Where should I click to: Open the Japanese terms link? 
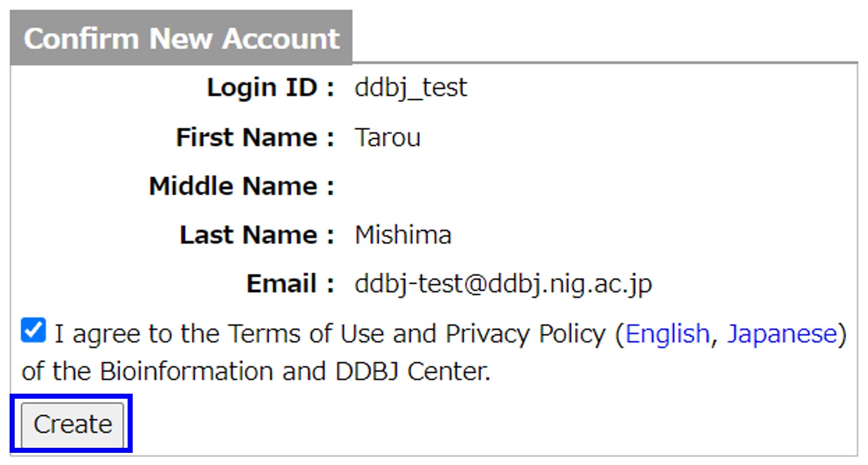pyautogui.click(x=782, y=334)
